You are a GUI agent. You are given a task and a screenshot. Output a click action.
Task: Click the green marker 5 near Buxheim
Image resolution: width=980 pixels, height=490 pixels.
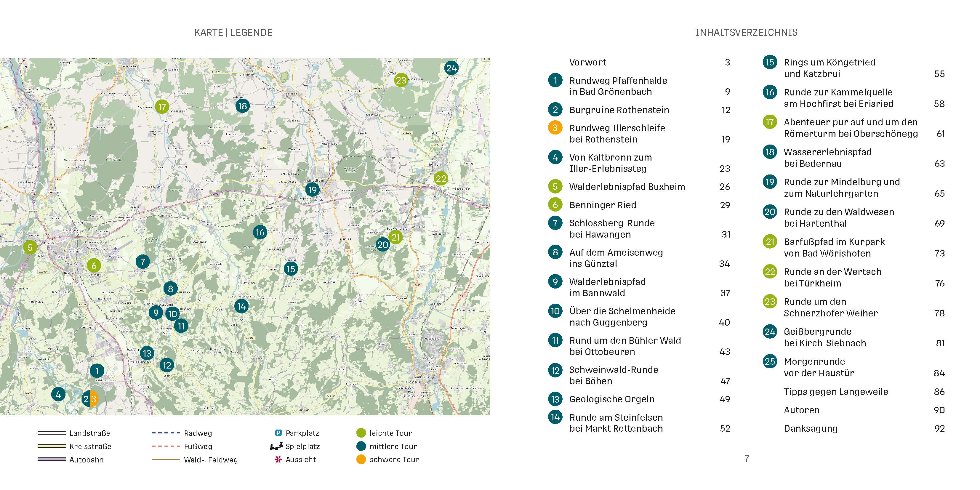coord(30,247)
